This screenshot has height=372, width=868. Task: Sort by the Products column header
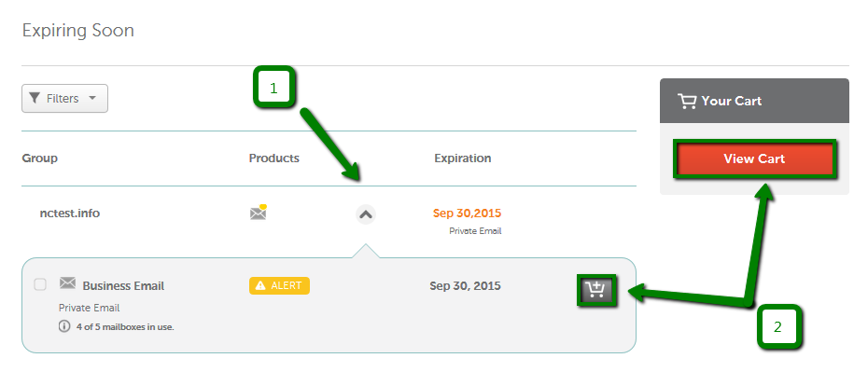coord(274,158)
